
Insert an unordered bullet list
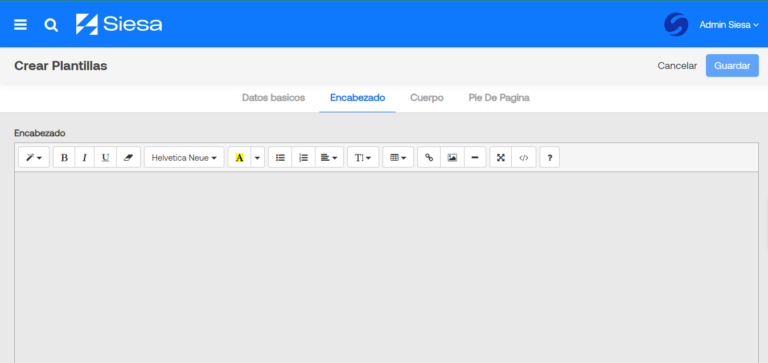(280, 158)
